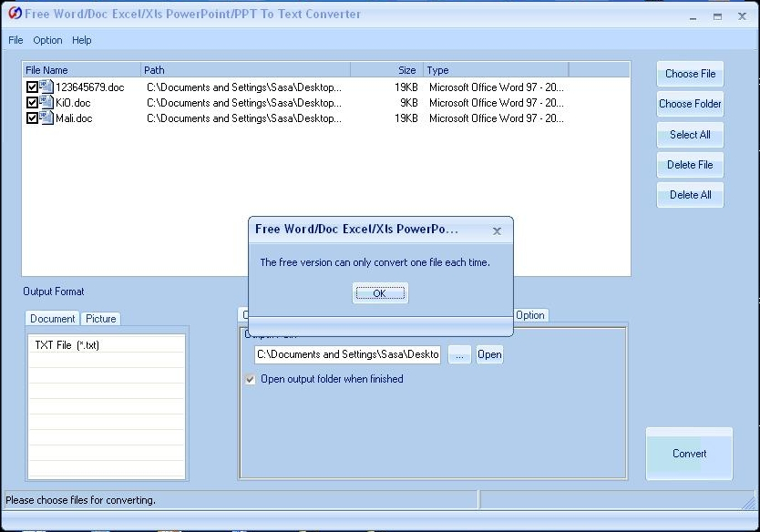Maximize the converter window
Image resolution: width=760 pixels, height=532 pixels.
[717, 16]
